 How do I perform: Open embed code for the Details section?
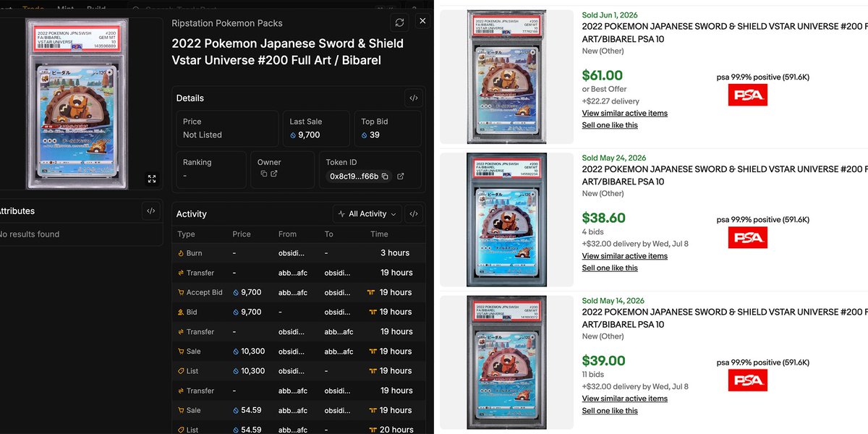tap(413, 98)
